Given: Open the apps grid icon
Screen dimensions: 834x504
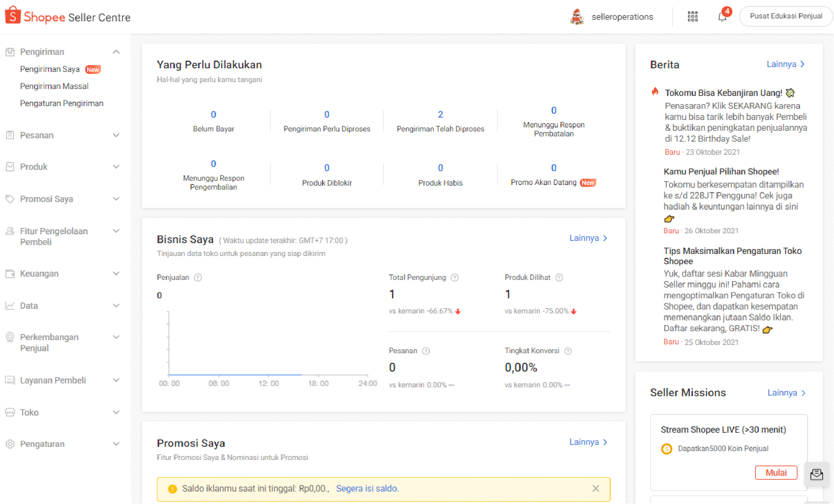Looking at the screenshot, I should [693, 16].
